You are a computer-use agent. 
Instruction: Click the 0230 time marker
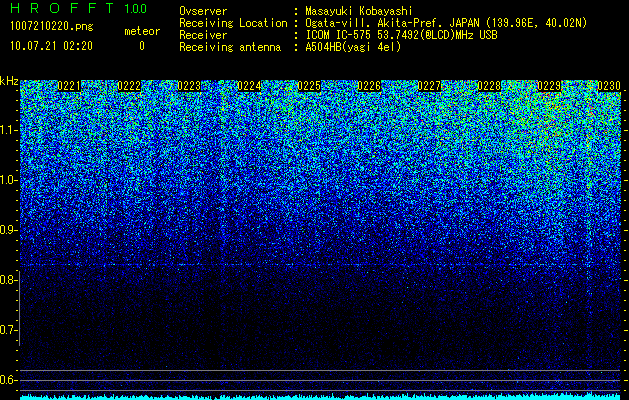pos(609,86)
